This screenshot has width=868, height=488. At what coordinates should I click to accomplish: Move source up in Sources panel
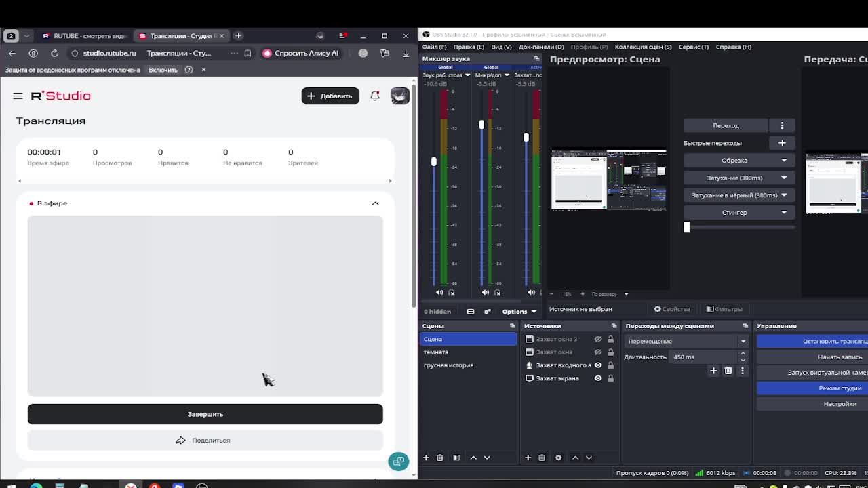[x=575, y=457]
